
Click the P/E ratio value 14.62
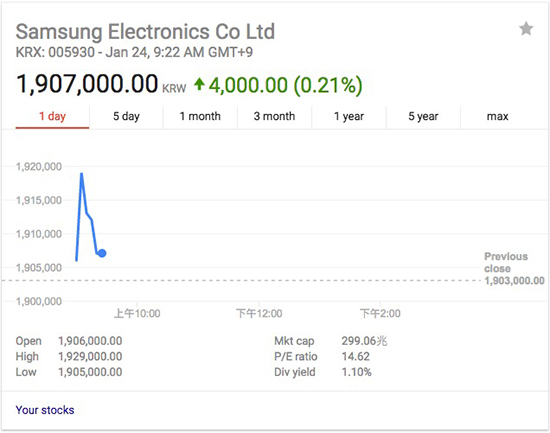(356, 357)
